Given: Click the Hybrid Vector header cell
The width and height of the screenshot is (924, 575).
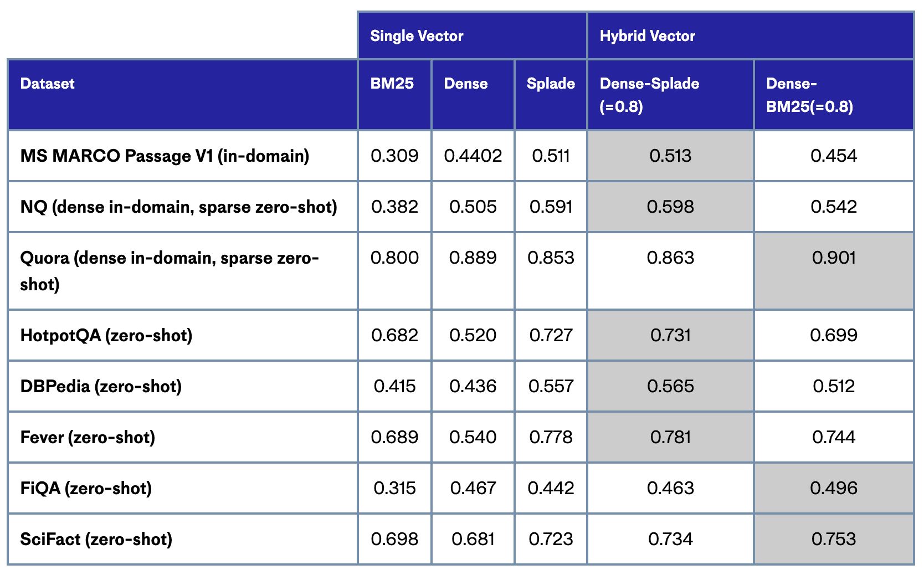Looking at the screenshot, I should [x=647, y=36].
